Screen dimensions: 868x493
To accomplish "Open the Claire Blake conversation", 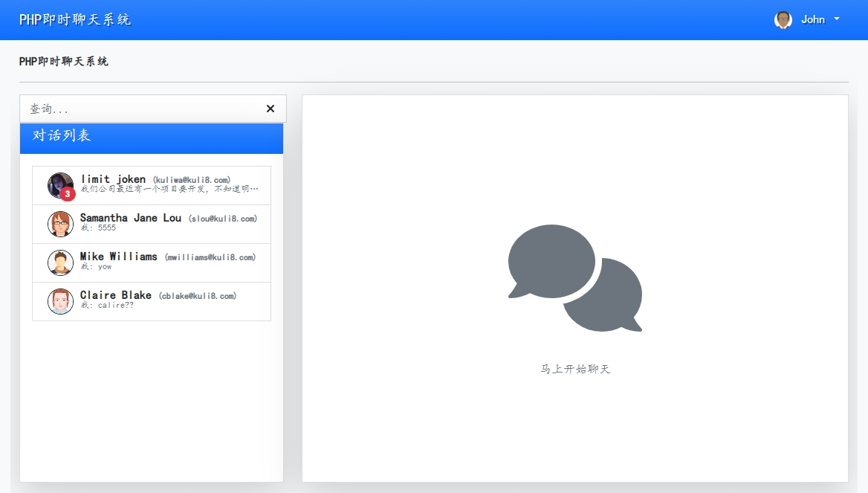I will [116, 295].
